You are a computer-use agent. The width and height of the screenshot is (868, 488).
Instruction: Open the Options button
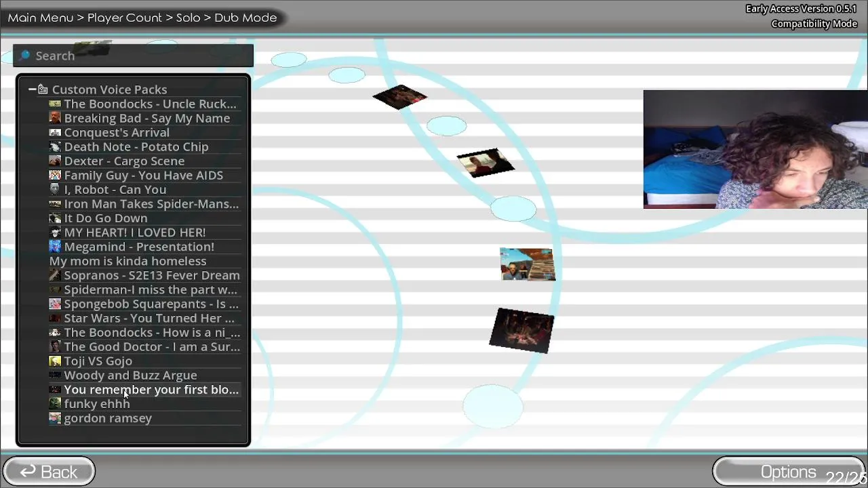click(x=789, y=472)
